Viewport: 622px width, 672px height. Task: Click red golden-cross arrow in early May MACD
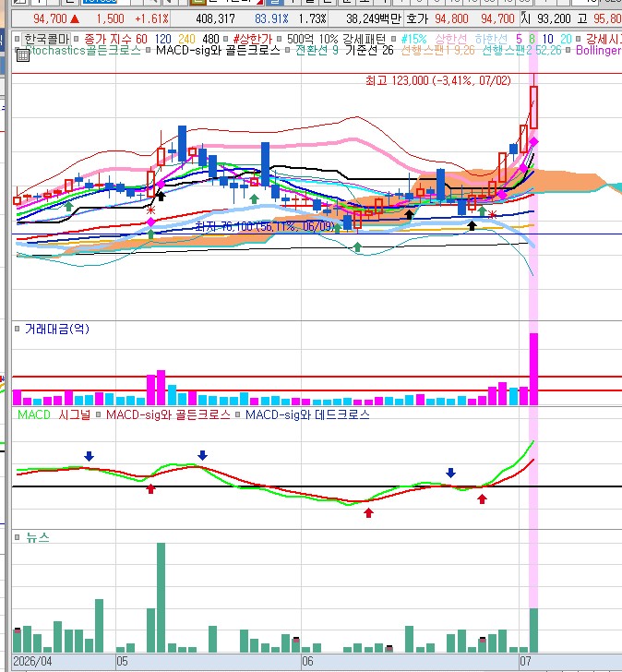(150, 488)
